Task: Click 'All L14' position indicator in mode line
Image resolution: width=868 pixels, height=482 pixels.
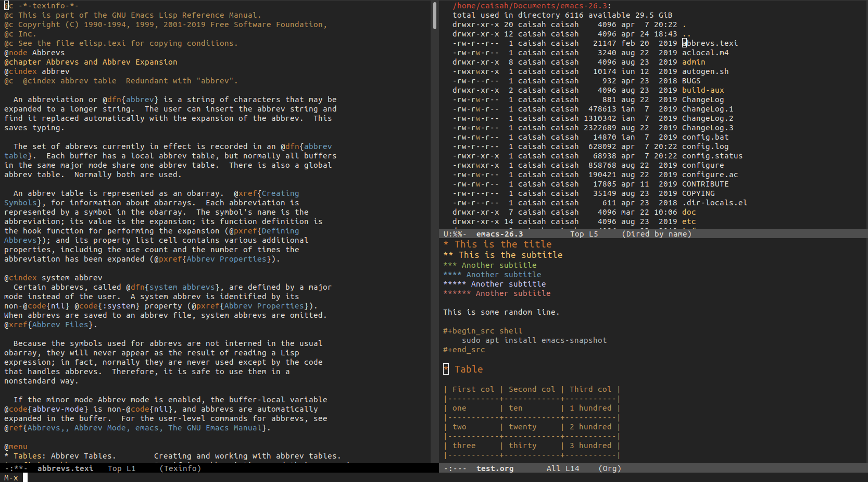Action: (563, 468)
